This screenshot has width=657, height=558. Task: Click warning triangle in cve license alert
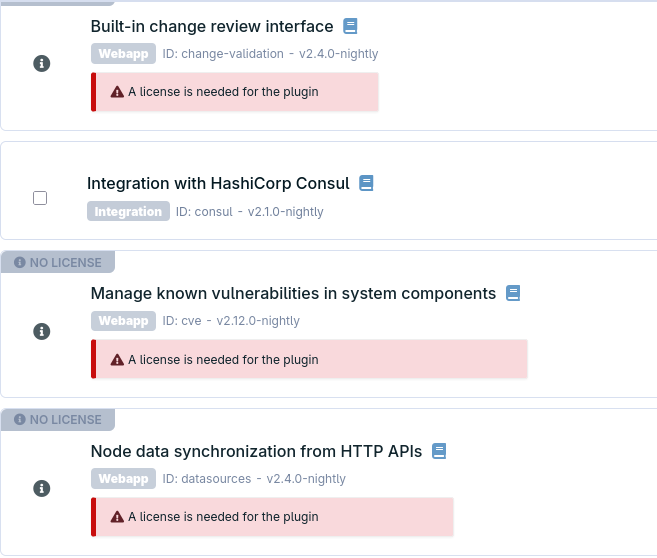(117, 360)
